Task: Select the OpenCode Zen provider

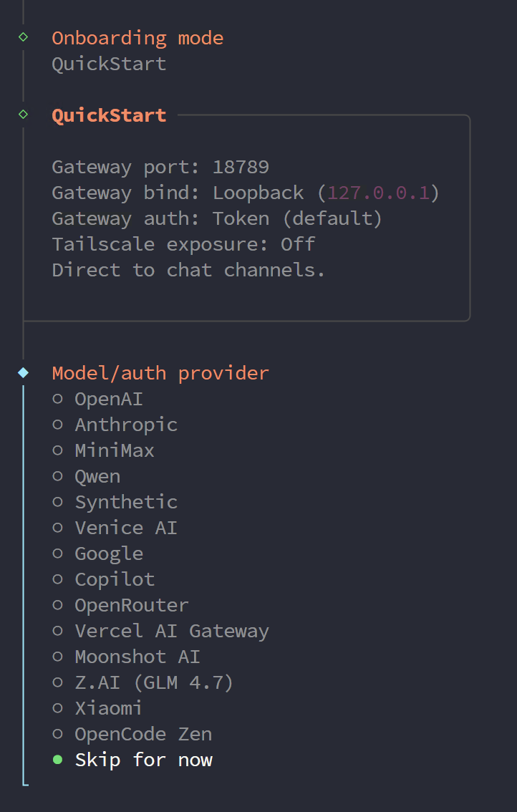Action: pos(143,733)
